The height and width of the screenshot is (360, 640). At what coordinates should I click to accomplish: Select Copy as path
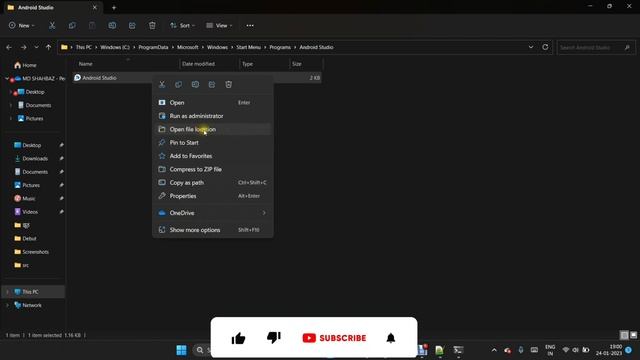213,182
